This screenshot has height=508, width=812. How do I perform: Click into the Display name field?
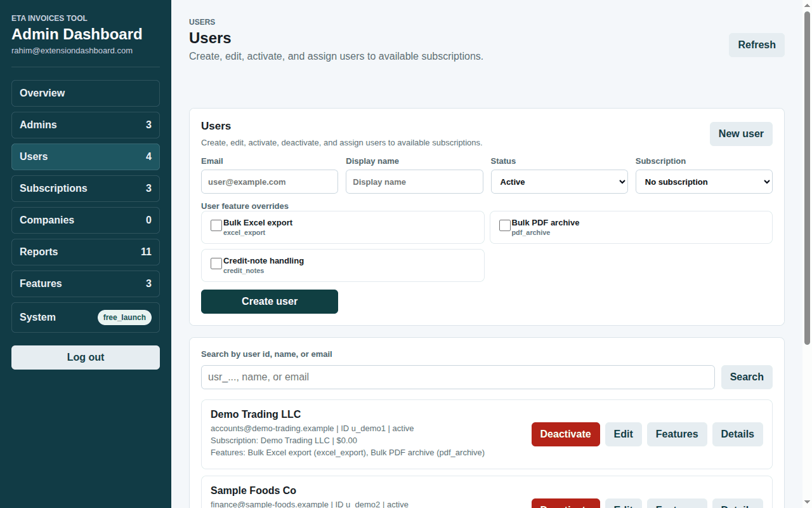coord(414,182)
